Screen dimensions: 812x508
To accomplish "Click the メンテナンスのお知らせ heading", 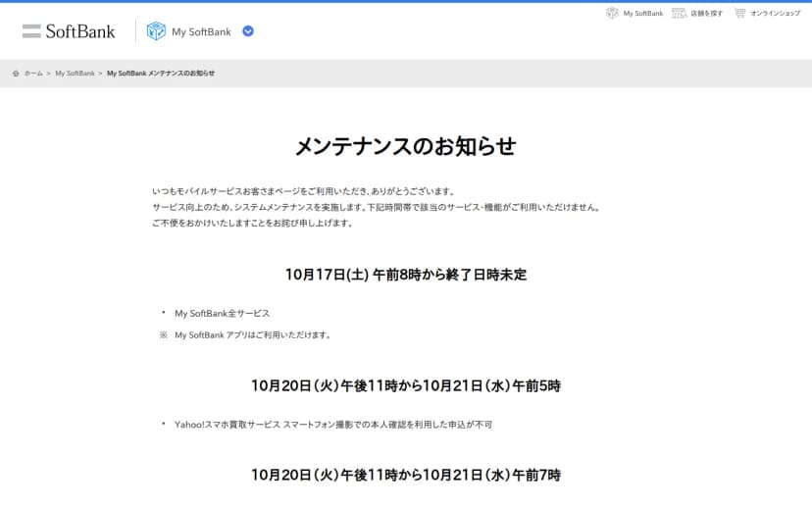I will 405,146.
